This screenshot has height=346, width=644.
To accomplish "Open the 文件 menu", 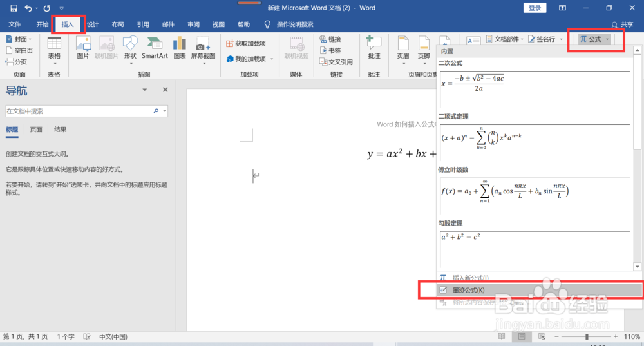I will point(15,24).
